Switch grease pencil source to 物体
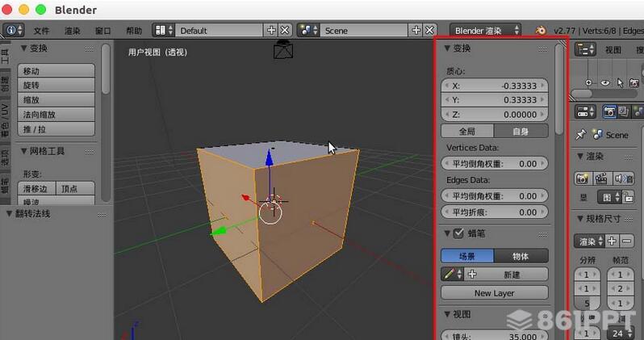 click(x=521, y=256)
